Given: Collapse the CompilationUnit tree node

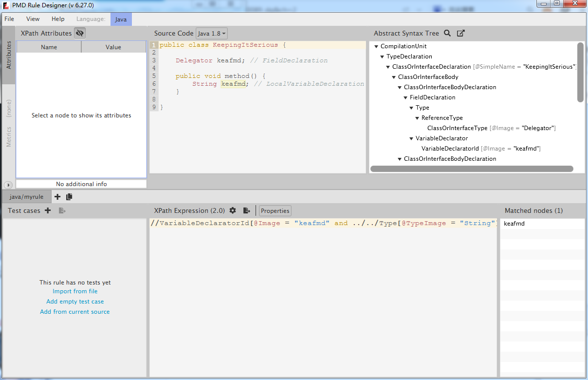Looking at the screenshot, I should [x=376, y=46].
